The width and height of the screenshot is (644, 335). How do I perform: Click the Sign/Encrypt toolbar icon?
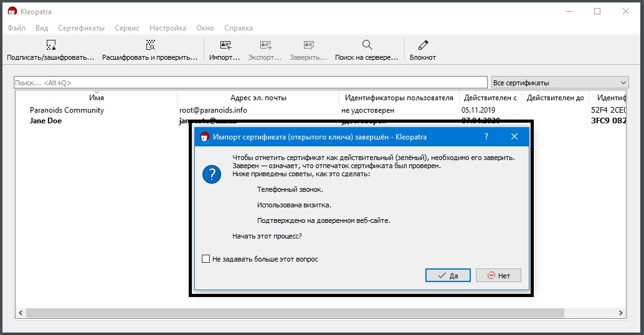[50, 45]
